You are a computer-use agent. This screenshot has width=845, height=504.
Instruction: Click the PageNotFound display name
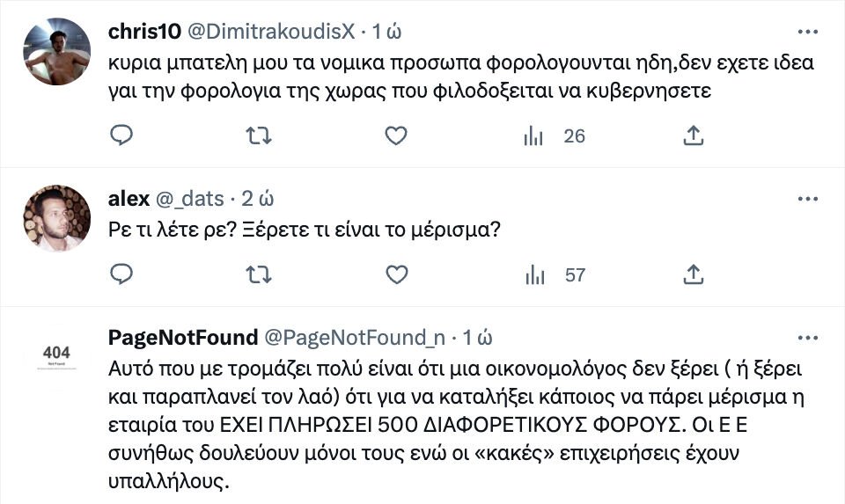click(x=182, y=338)
